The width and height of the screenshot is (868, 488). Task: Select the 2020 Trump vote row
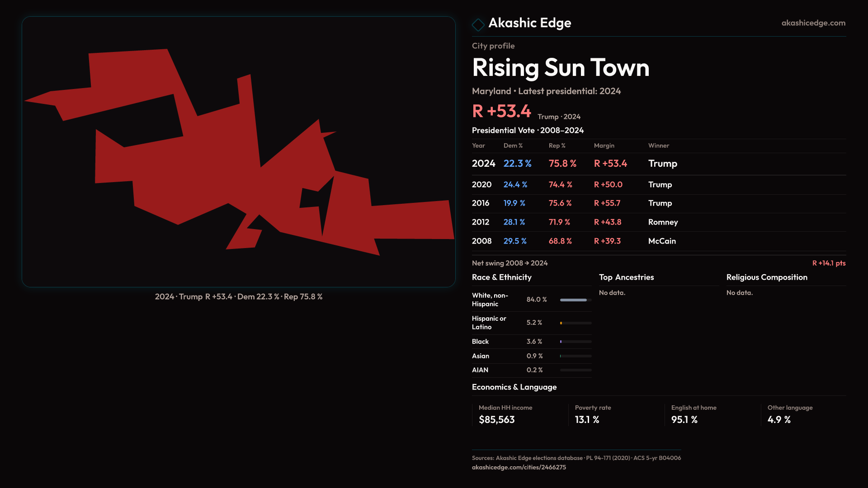click(658, 185)
